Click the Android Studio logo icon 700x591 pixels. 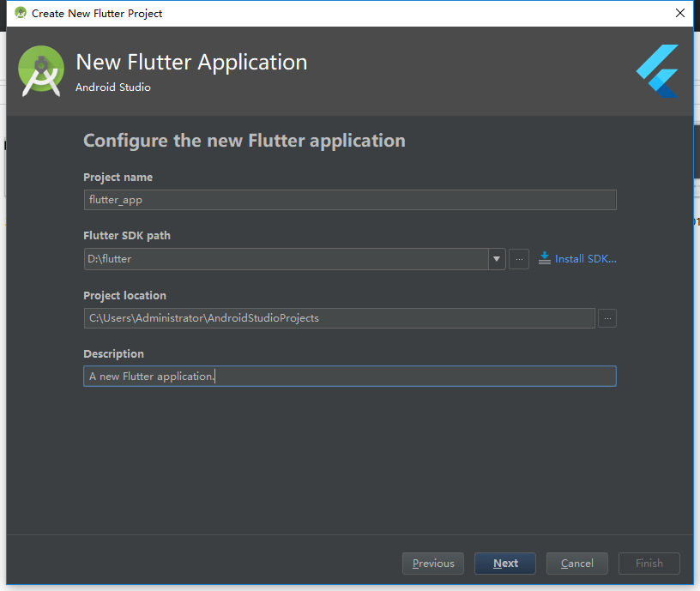[x=41, y=71]
